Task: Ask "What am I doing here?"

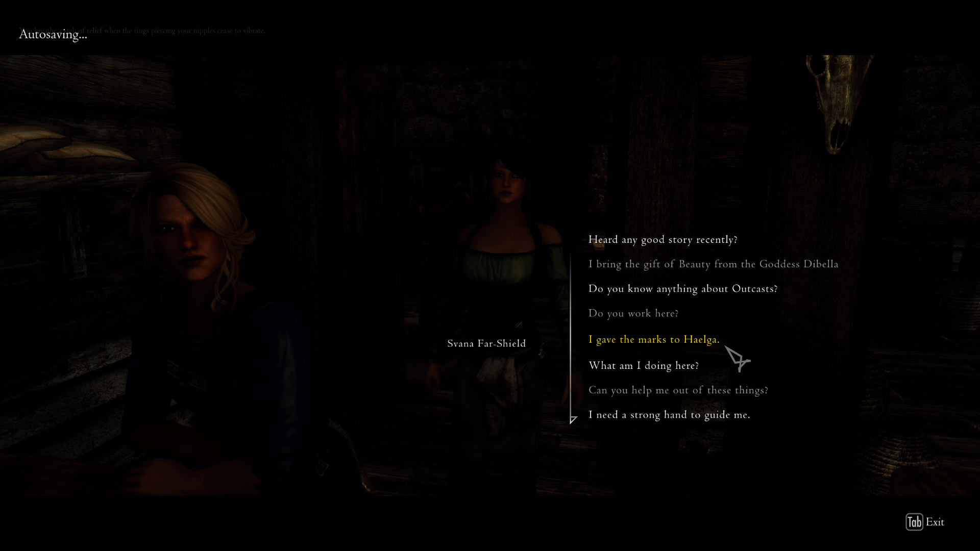Action: click(644, 366)
